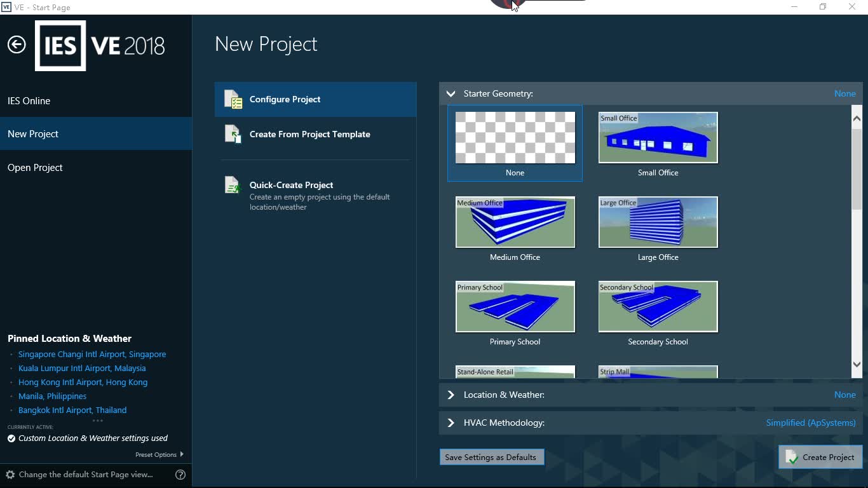Click the CURRENTLY ACTIVE label
The height and width of the screenshot is (488, 868).
click(31, 427)
